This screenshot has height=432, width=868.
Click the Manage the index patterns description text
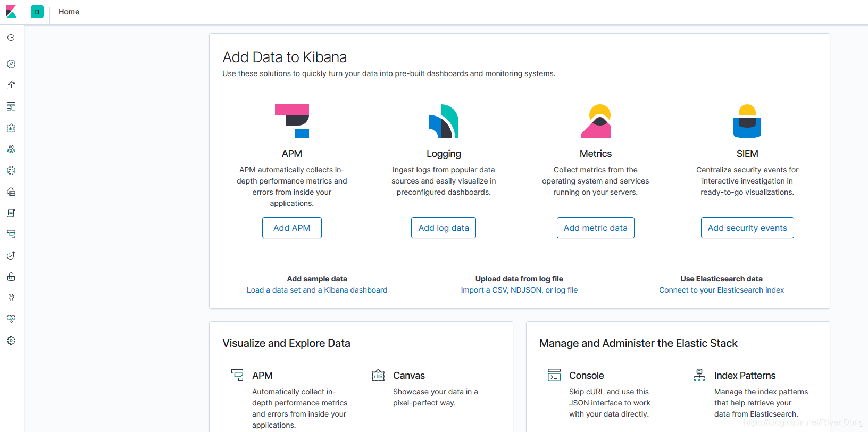click(x=761, y=403)
